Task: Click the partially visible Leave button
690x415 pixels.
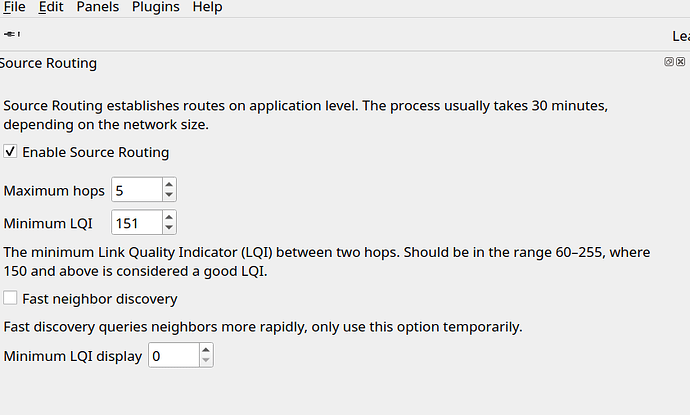Action: coord(681,36)
